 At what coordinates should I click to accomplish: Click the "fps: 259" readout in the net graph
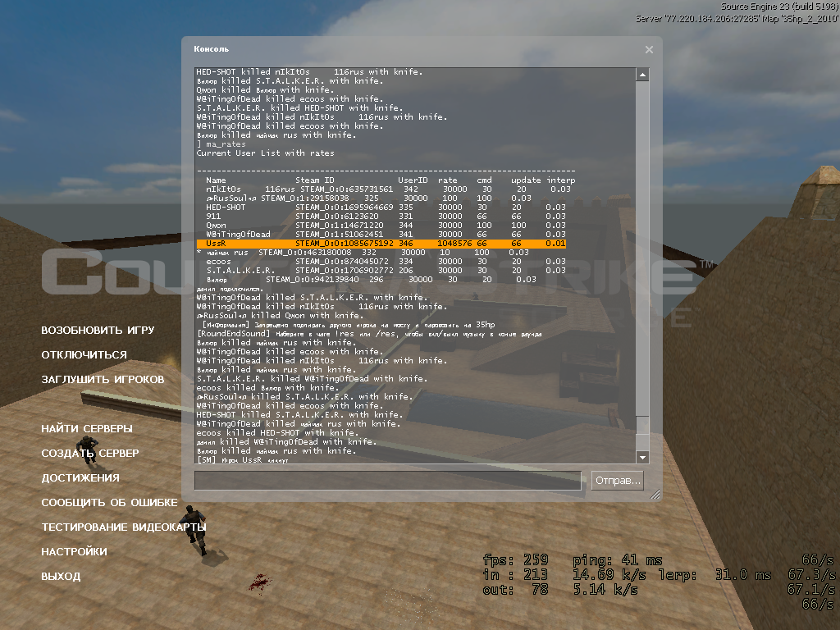(x=515, y=560)
